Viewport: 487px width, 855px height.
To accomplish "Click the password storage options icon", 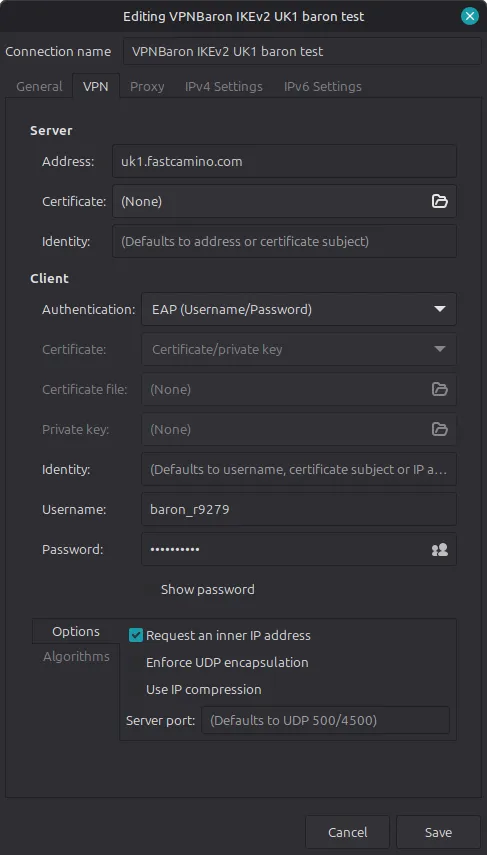I will click(x=440, y=550).
